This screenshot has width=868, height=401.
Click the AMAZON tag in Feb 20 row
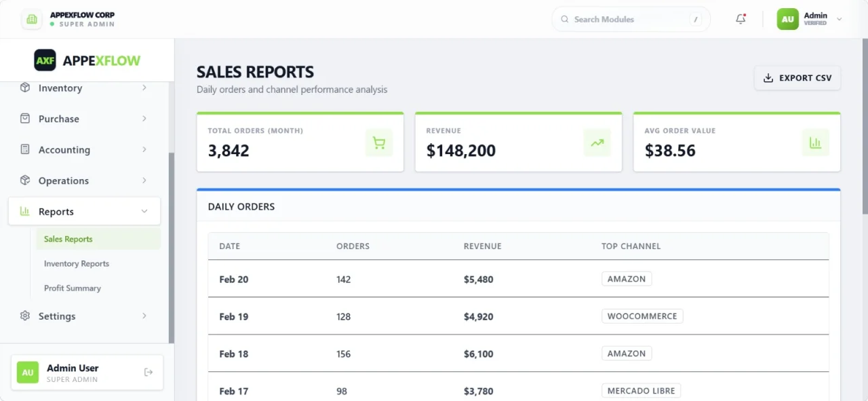pyautogui.click(x=627, y=279)
